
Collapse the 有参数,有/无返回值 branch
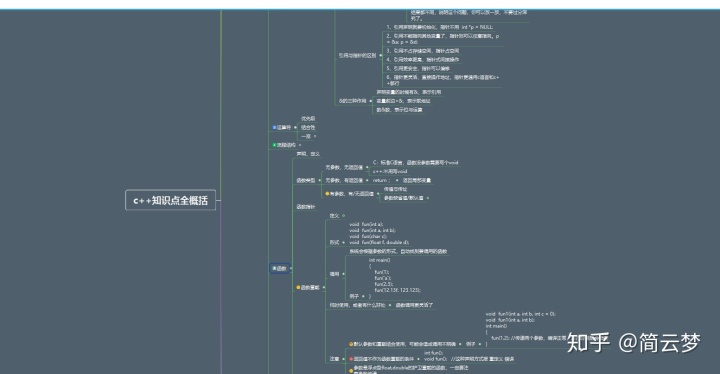378,194
